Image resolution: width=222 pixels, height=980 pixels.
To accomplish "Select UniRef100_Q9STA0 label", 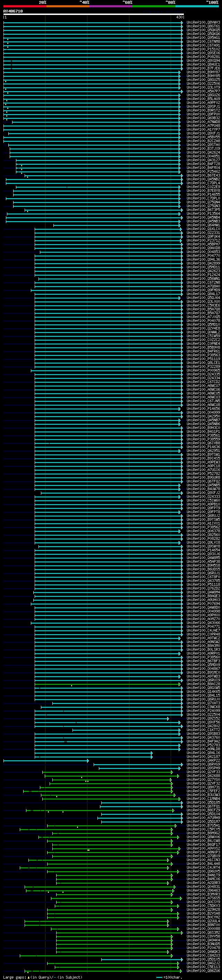I will pos(203,145).
